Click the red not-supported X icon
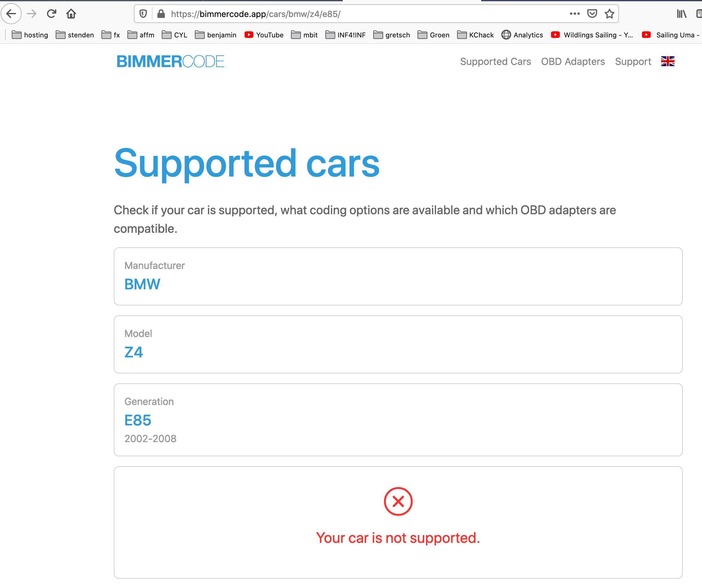This screenshot has height=588, width=702. pos(398,501)
